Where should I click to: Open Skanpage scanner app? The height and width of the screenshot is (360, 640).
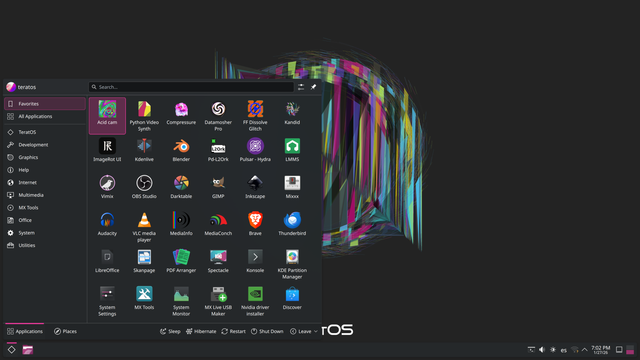pos(144,264)
